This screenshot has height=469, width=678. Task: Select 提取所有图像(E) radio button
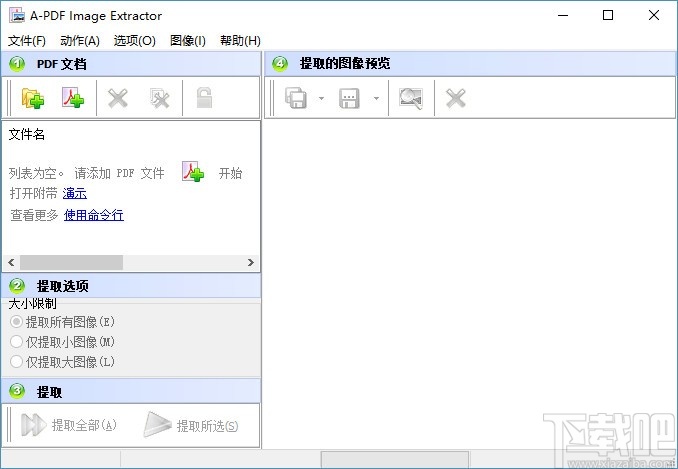[x=16, y=322]
